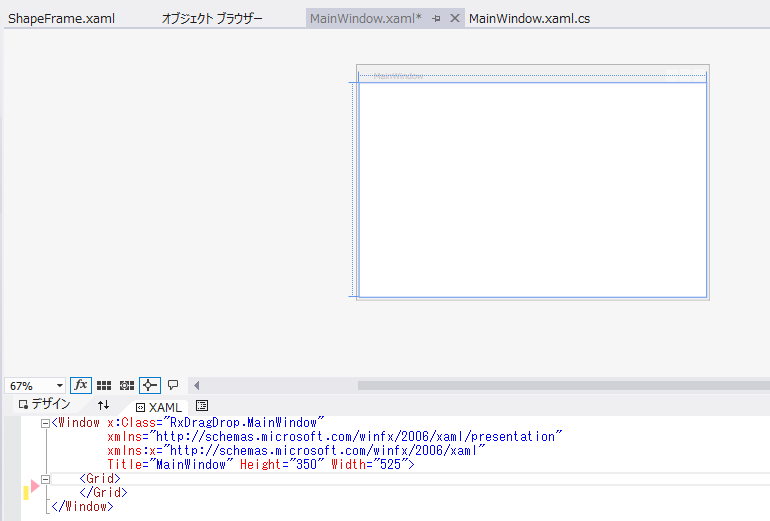770x521 pixels.
Task: Click the Height="350" attribute
Action: pyautogui.click(x=282, y=465)
